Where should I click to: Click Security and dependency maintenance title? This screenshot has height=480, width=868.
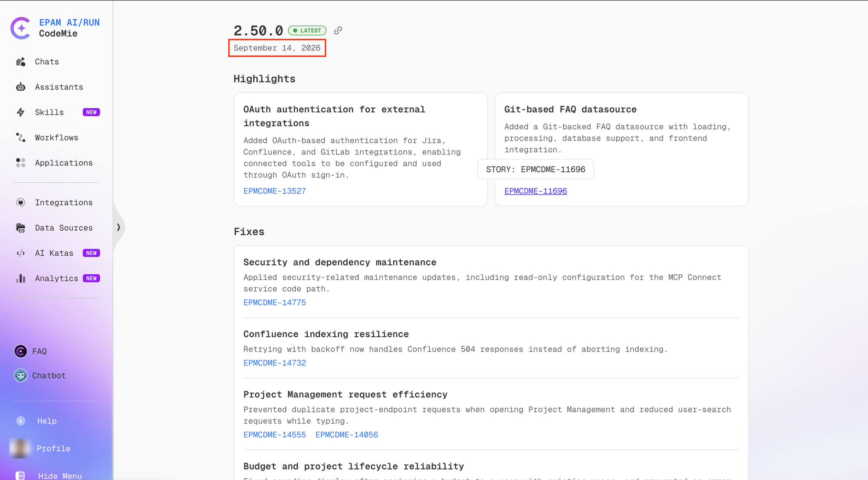tap(340, 262)
